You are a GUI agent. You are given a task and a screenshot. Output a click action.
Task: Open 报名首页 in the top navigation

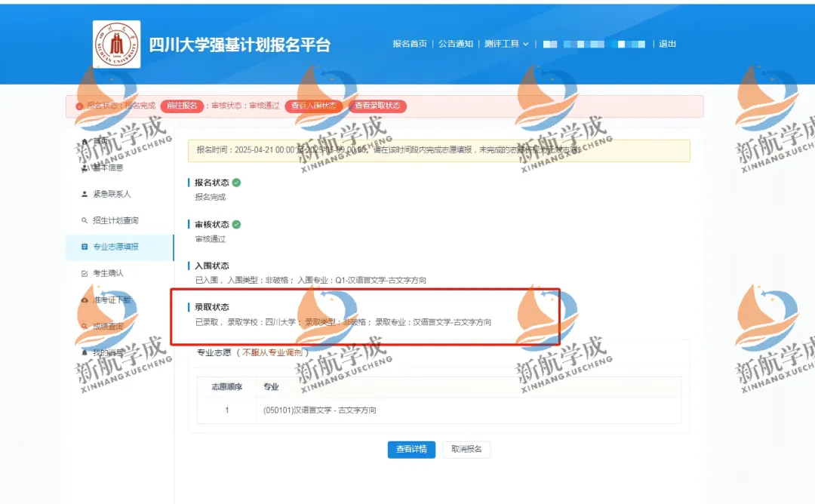[x=409, y=44]
